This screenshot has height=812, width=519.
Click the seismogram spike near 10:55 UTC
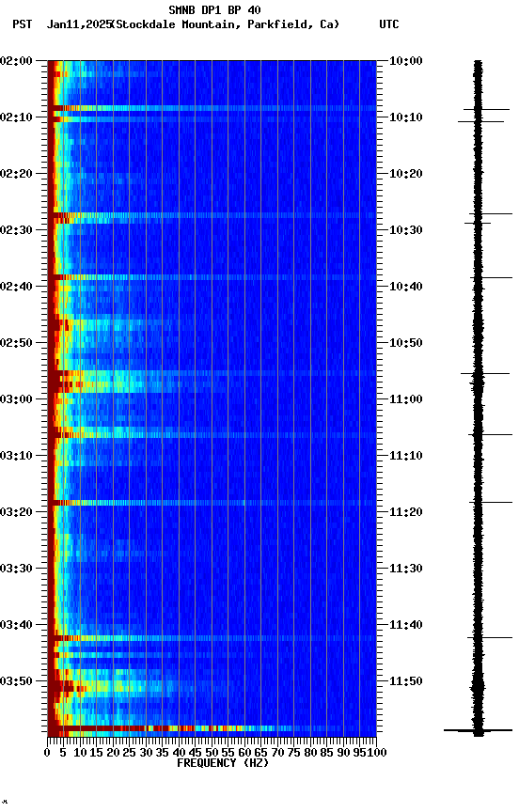coord(485,373)
